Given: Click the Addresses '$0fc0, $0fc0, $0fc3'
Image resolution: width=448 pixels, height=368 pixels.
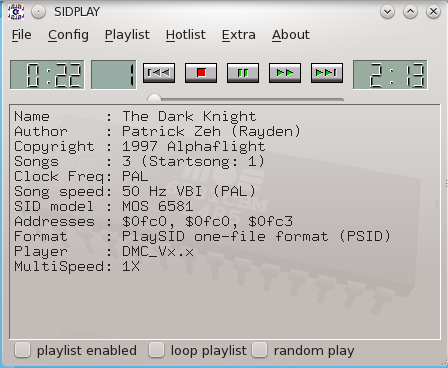Looking at the screenshot, I should 207,221.
